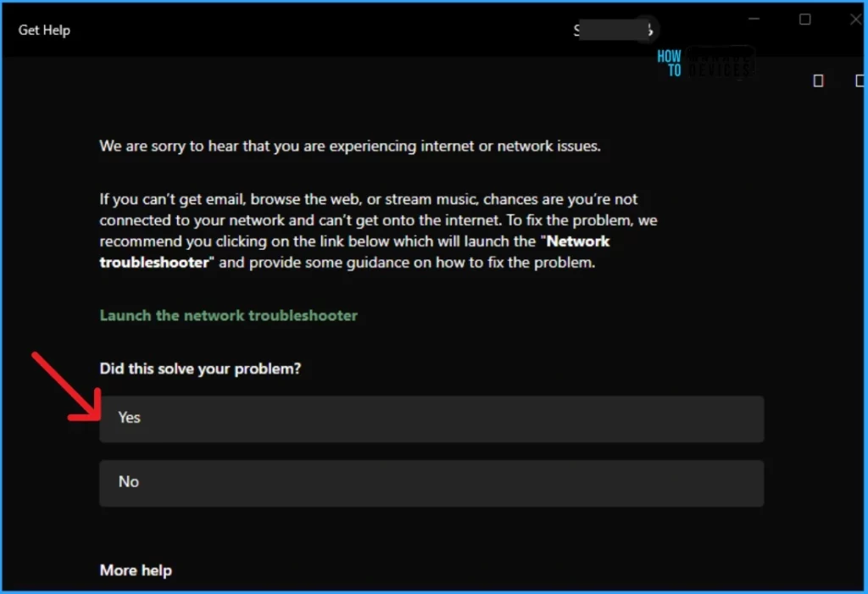
Task: Click the small square icon below the maximize button
Action: point(818,80)
